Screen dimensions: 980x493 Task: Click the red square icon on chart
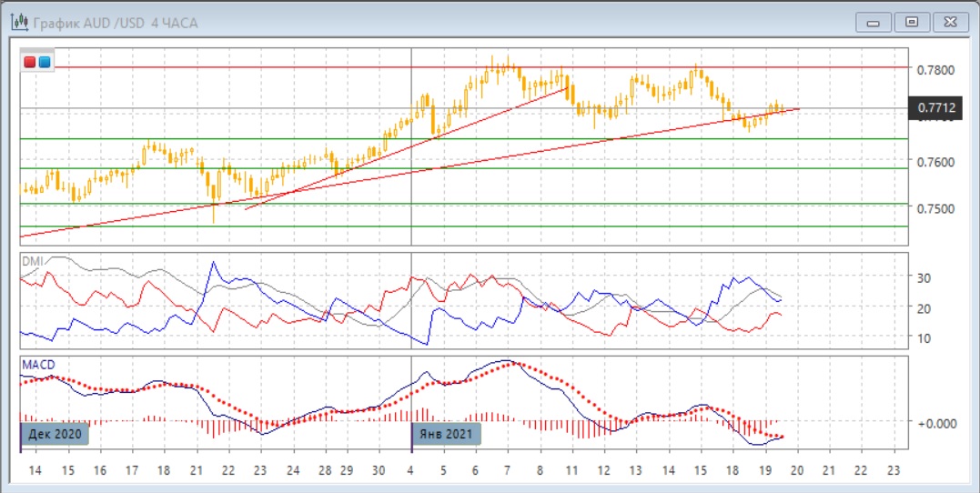coord(31,62)
